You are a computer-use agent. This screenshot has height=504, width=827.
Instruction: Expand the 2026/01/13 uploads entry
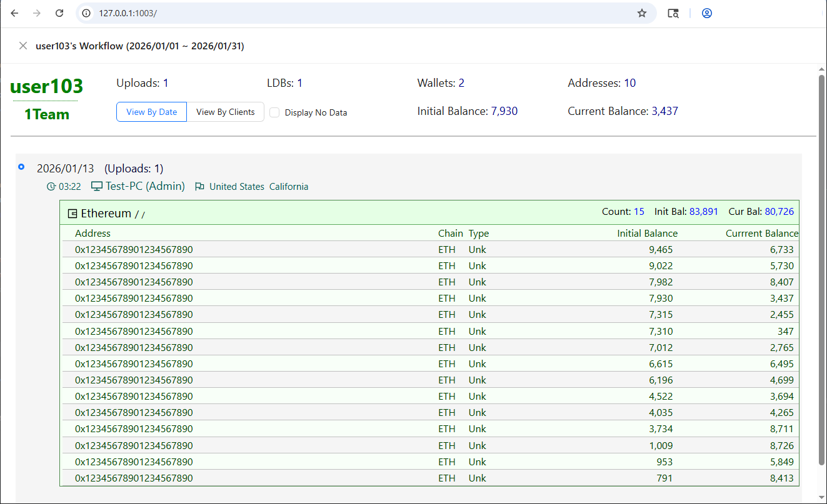[100, 169]
